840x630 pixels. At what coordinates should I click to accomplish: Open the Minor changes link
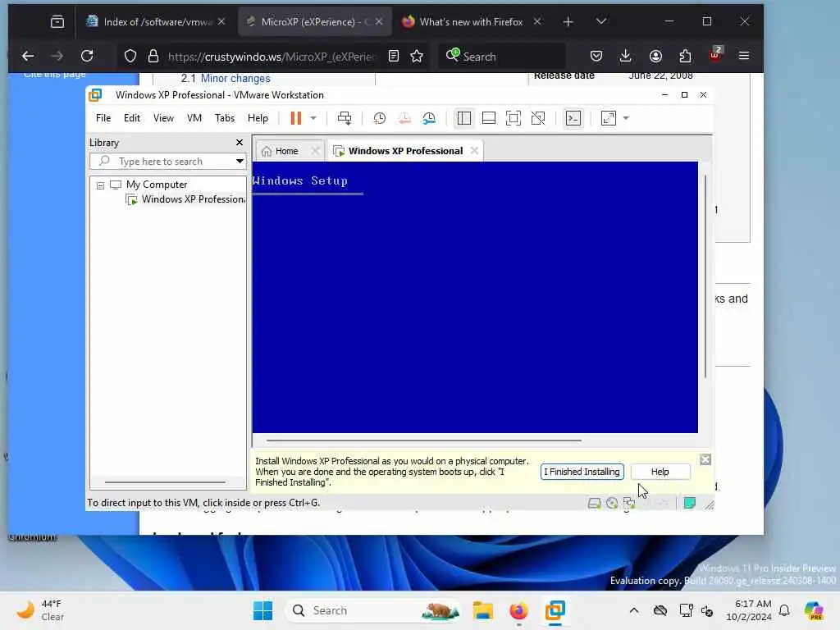235,78
